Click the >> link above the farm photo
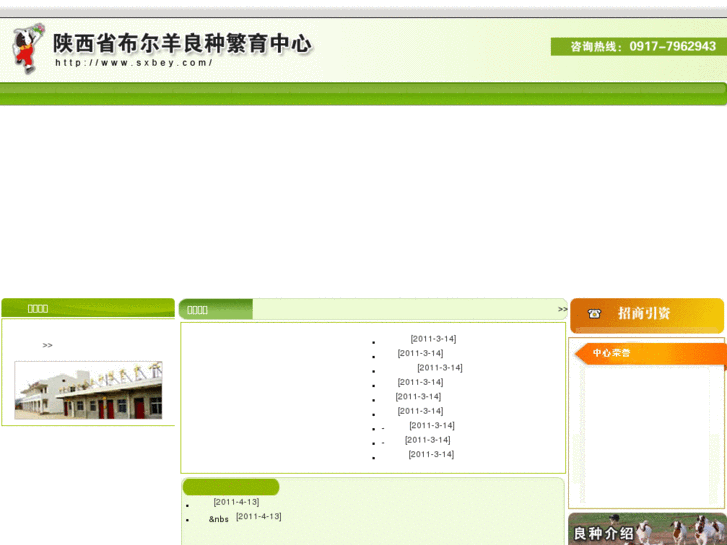The width and height of the screenshot is (727, 545). pyautogui.click(x=47, y=345)
